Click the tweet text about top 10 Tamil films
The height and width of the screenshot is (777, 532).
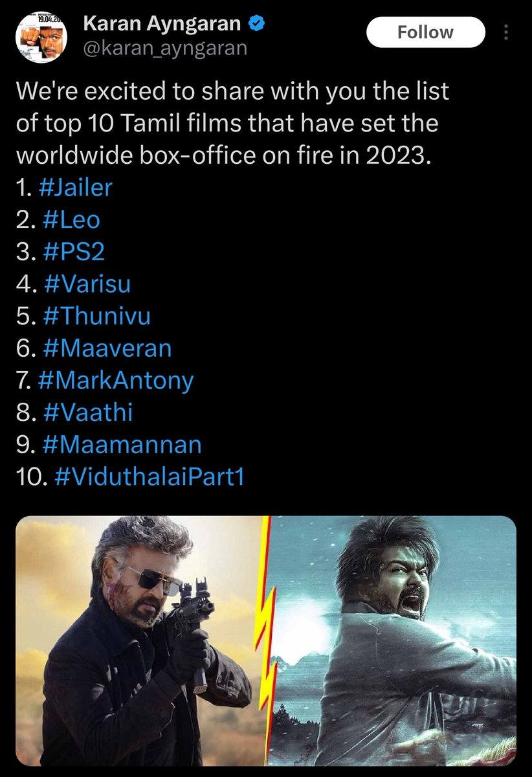point(232,123)
